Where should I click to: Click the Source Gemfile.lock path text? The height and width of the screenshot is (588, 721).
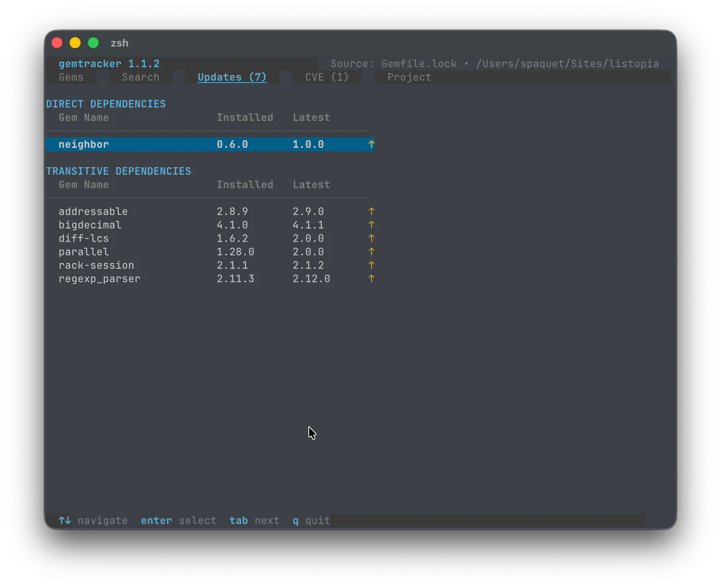pyautogui.click(x=495, y=64)
